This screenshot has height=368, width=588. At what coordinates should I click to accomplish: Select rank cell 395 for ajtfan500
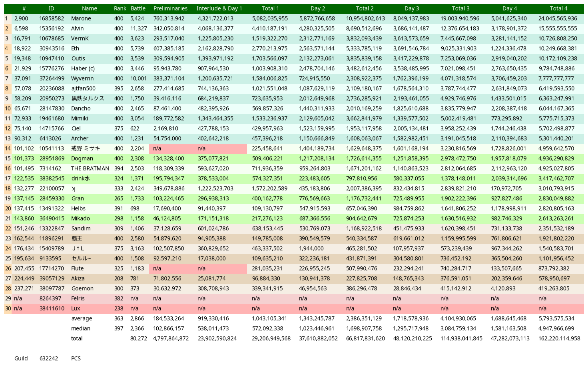click(x=119, y=88)
